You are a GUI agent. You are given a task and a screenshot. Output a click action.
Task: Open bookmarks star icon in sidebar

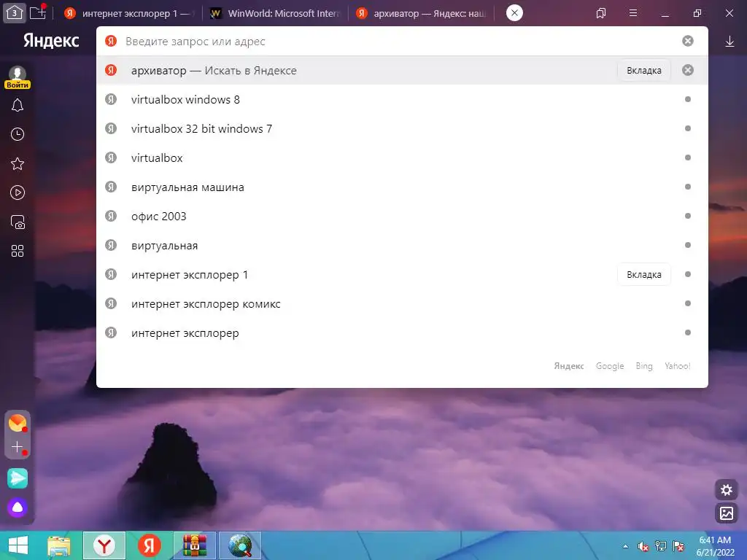point(18,164)
